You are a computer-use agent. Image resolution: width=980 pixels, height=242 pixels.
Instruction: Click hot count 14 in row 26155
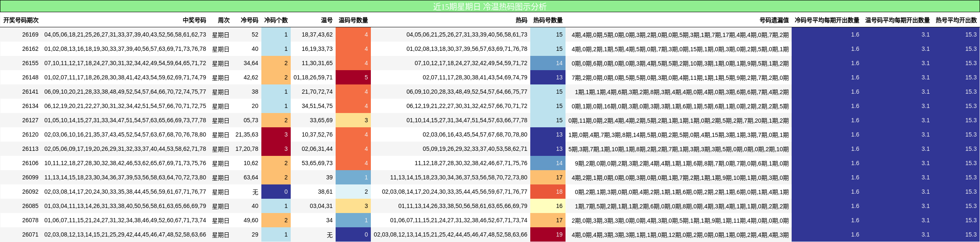pos(548,63)
